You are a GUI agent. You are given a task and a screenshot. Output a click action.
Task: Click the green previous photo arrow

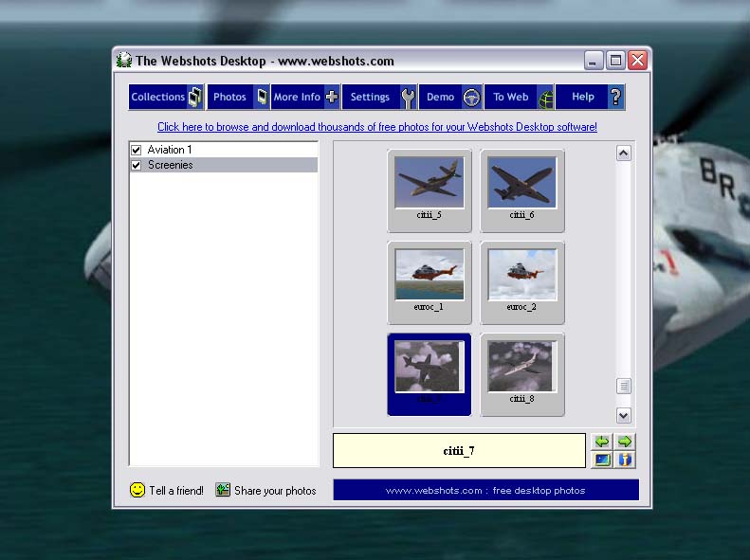pyautogui.click(x=601, y=443)
